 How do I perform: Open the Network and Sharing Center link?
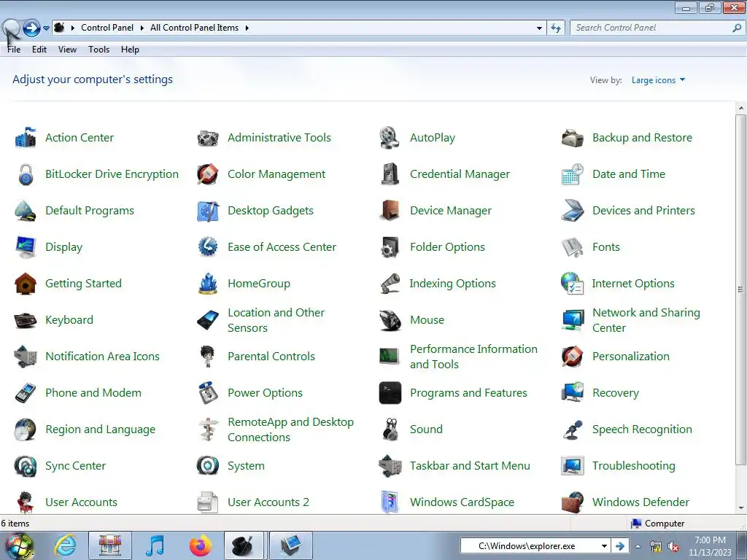point(646,320)
